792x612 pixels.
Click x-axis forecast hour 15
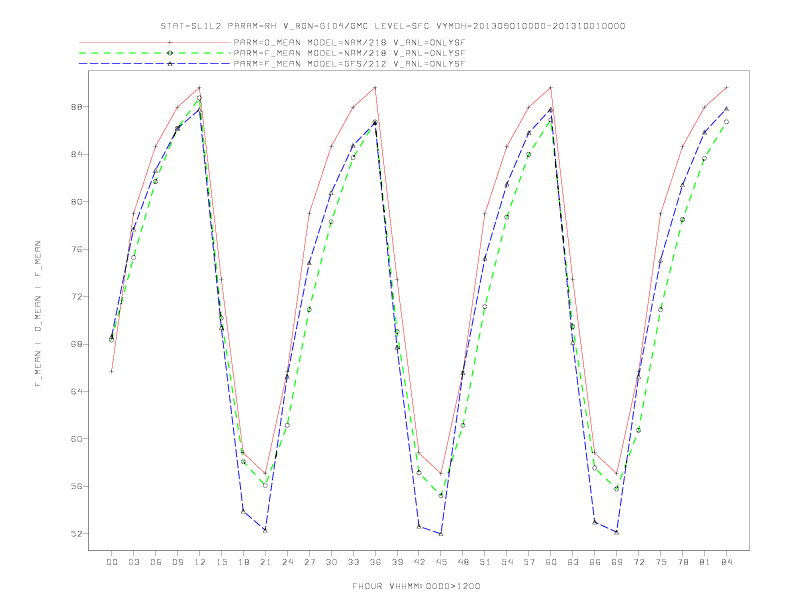click(x=221, y=562)
